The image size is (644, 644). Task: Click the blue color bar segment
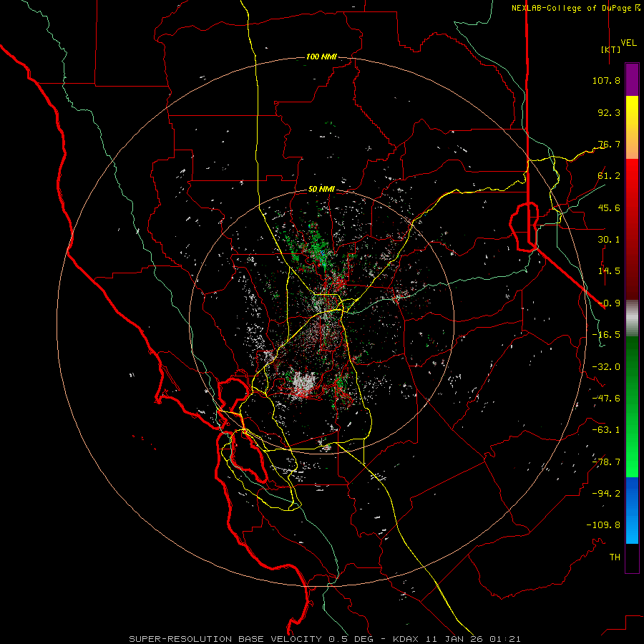coord(632,510)
